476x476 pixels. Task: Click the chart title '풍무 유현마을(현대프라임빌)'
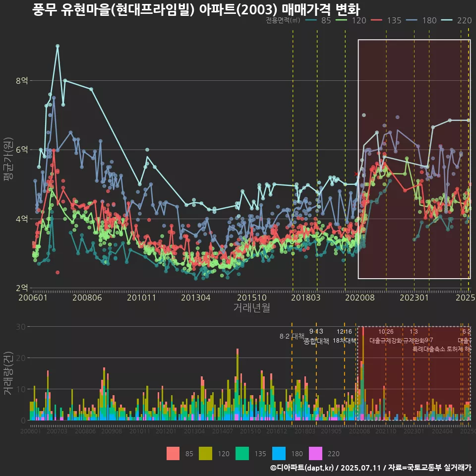tap(113, 9)
